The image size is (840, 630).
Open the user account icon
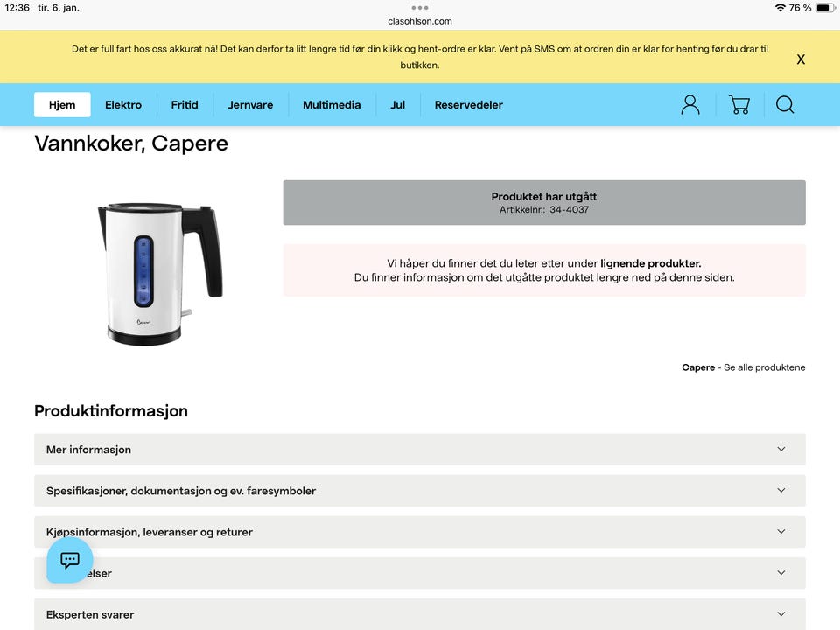click(690, 105)
